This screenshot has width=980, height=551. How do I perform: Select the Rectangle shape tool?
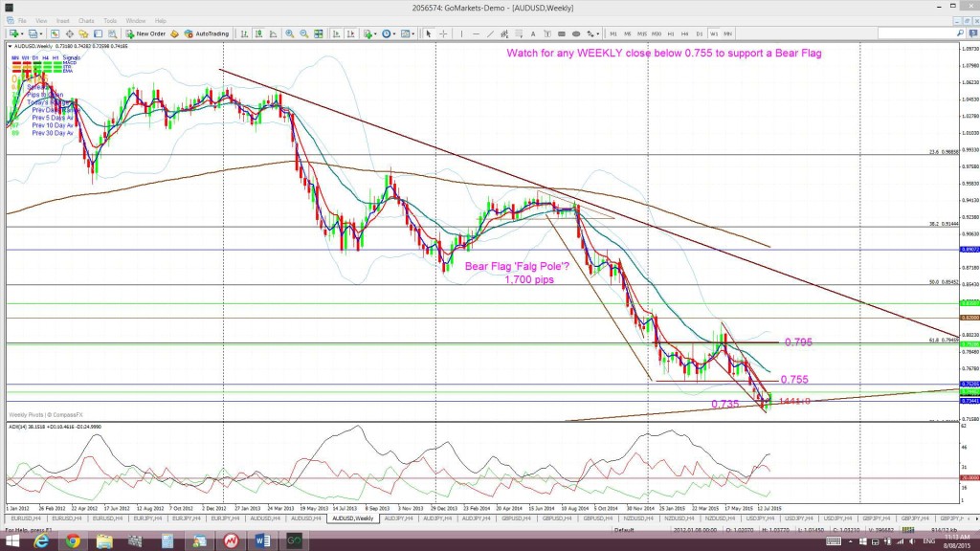click(x=562, y=33)
